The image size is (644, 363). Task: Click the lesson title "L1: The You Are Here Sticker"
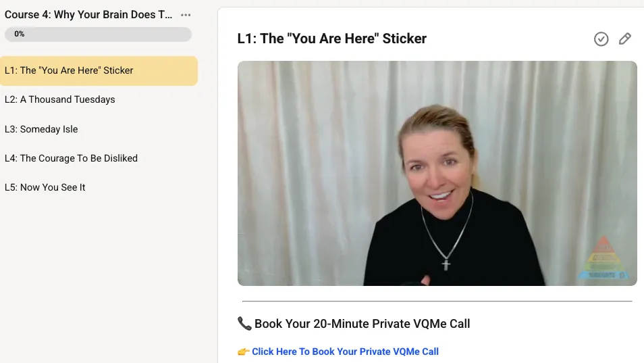[332, 39]
